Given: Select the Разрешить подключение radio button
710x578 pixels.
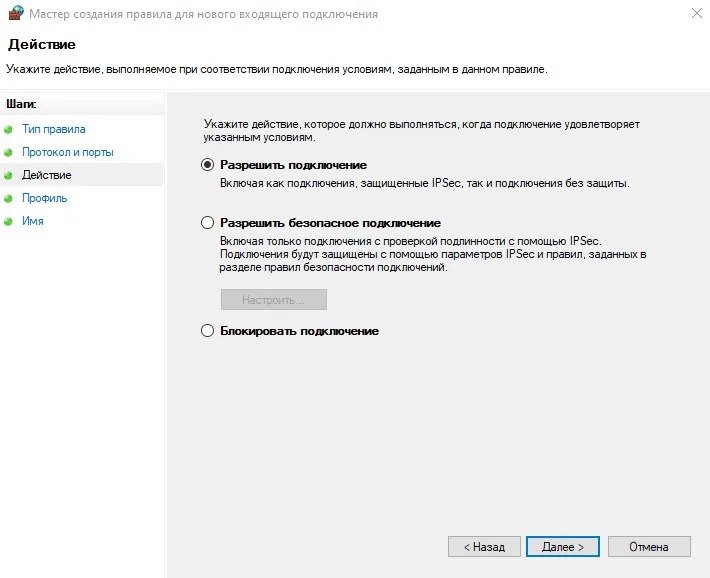Looking at the screenshot, I should point(207,165).
